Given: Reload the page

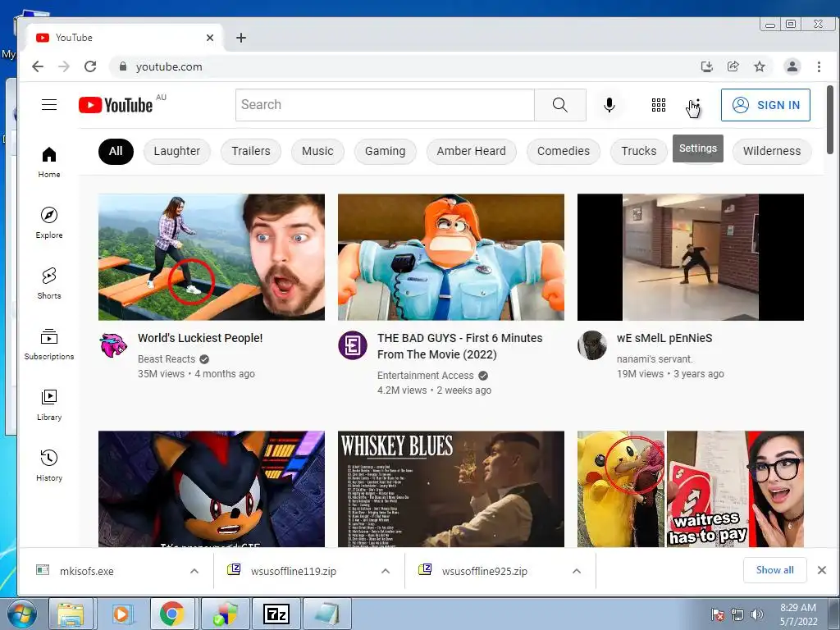Looking at the screenshot, I should click(x=90, y=66).
